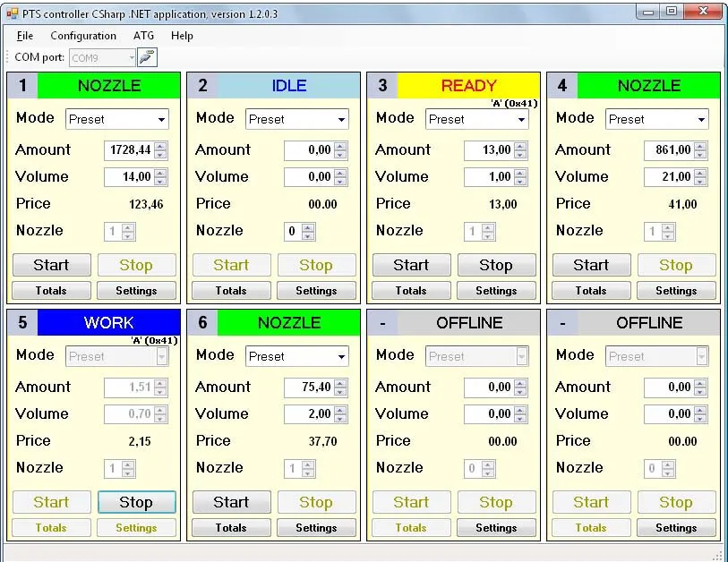Viewport: 728px width, 562px height.
Task: Expand the Mode dropdown for pump 3
Action: point(520,119)
